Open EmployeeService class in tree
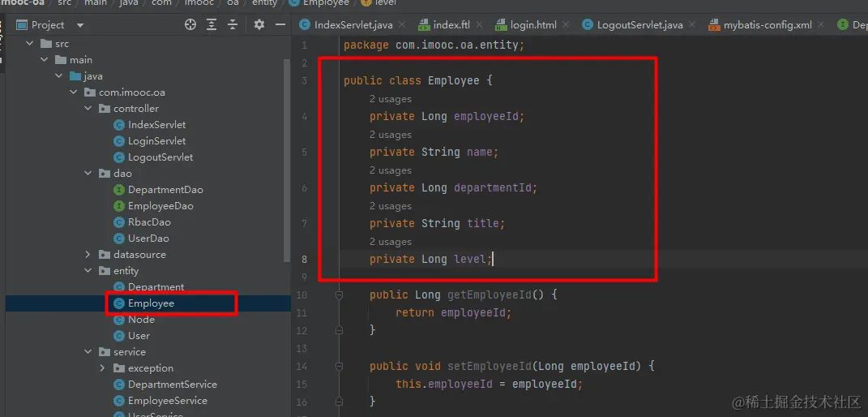Screen dimensions: 868x417 (x=168, y=401)
